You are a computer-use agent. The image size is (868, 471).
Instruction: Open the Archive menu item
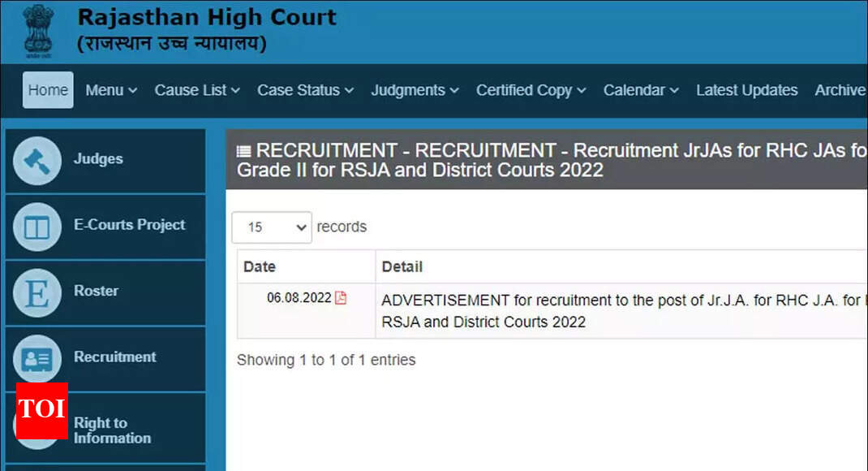click(x=840, y=90)
